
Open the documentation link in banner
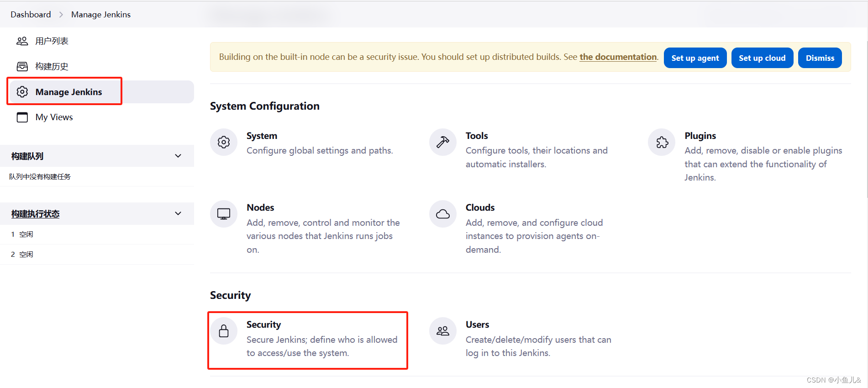tap(618, 57)
